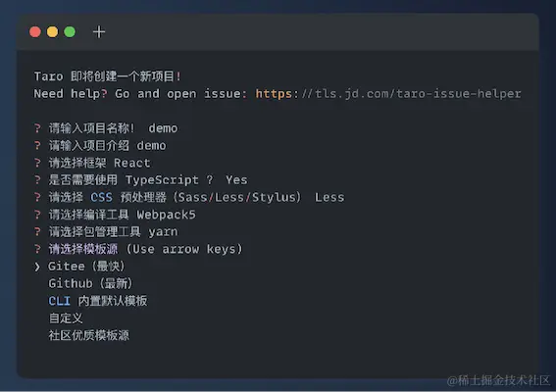This screenshot has width=556, height=392.
Task: Click the yellow minimize window dot
Action: pyautogui.click(x=53, y=32)
